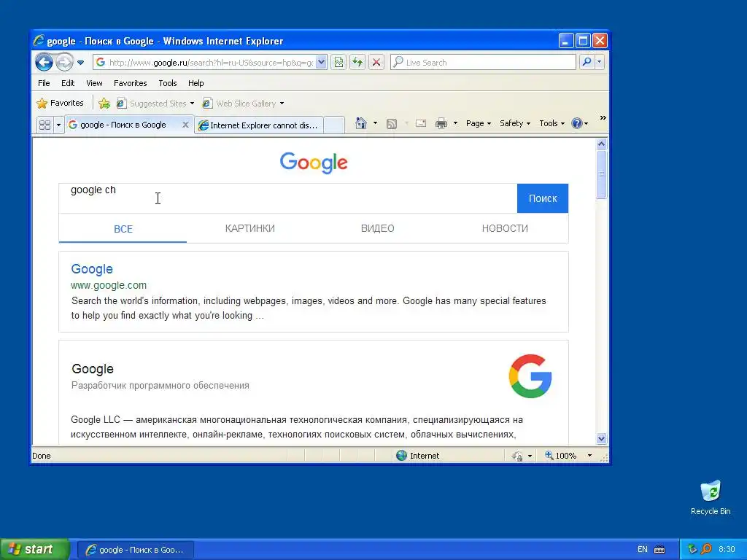Click the vertical scrollbar thumb
This screenshot has width=747, height=560.
click(x=601, y=174)
